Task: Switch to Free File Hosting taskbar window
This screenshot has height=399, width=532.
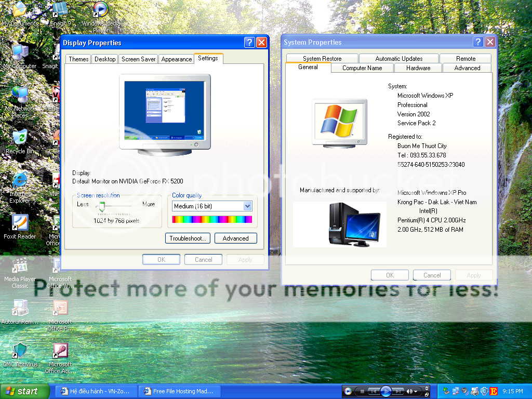Action: point(179,391)
